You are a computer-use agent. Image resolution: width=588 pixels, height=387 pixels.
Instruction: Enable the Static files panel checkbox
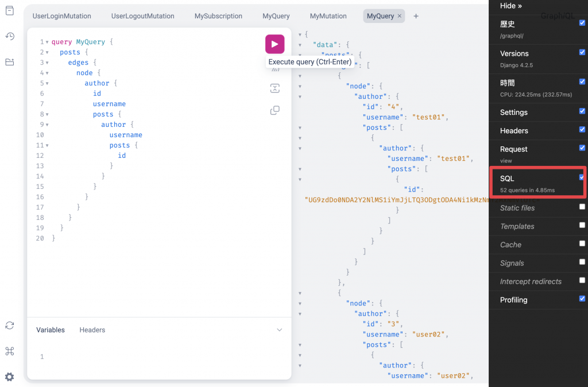(x=582, y=207)
